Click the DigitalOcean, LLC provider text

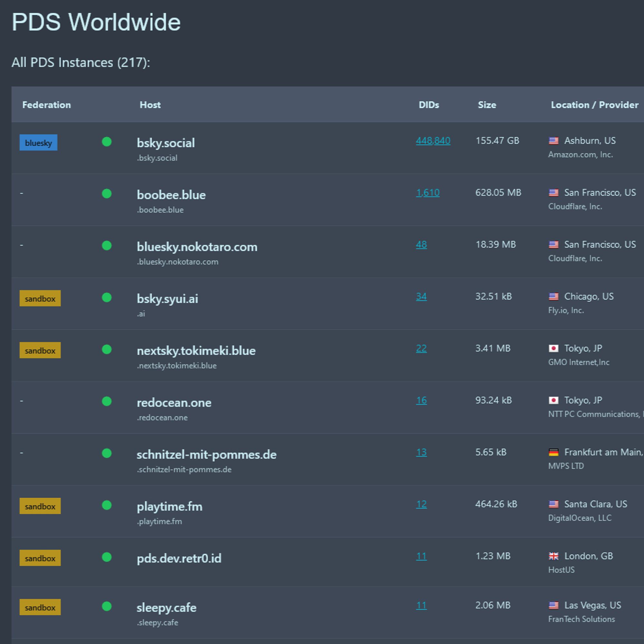click(x=580, y=518)
